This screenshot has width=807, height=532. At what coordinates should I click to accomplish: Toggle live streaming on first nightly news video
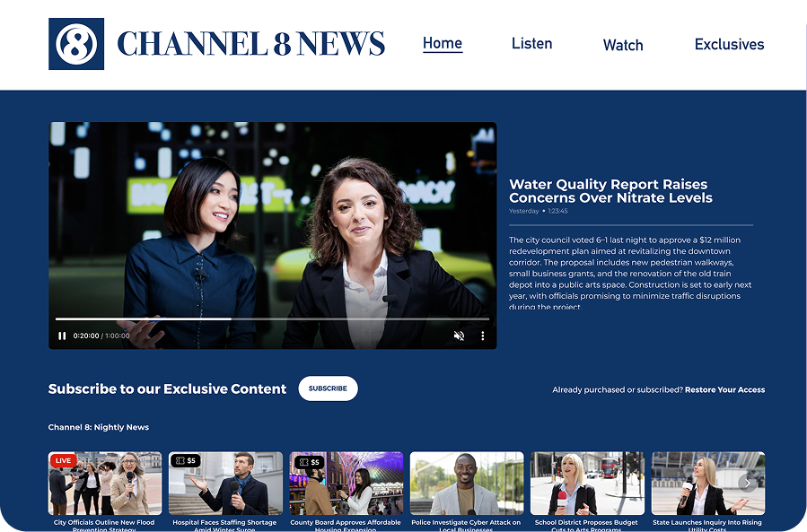click(62, 460)
